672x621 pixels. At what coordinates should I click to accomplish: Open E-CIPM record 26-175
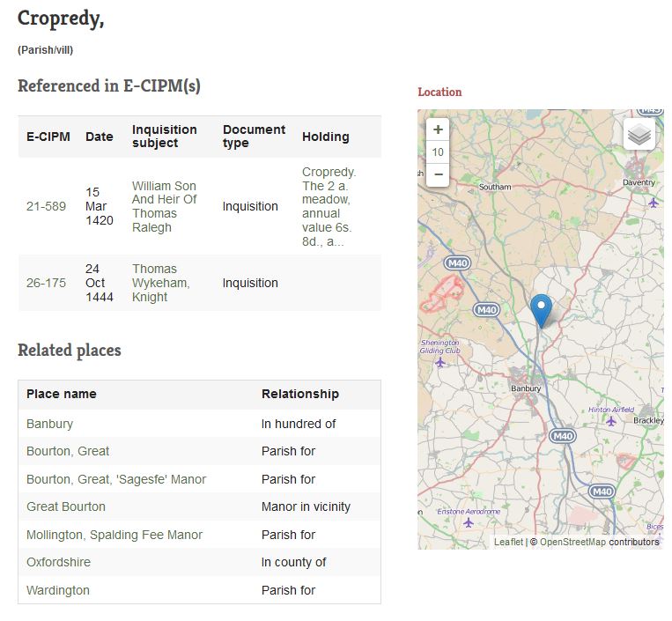[46, 284]
